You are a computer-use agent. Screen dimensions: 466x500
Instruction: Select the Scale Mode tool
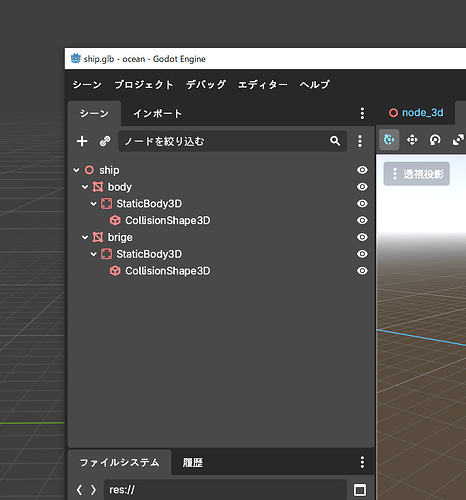458,140
